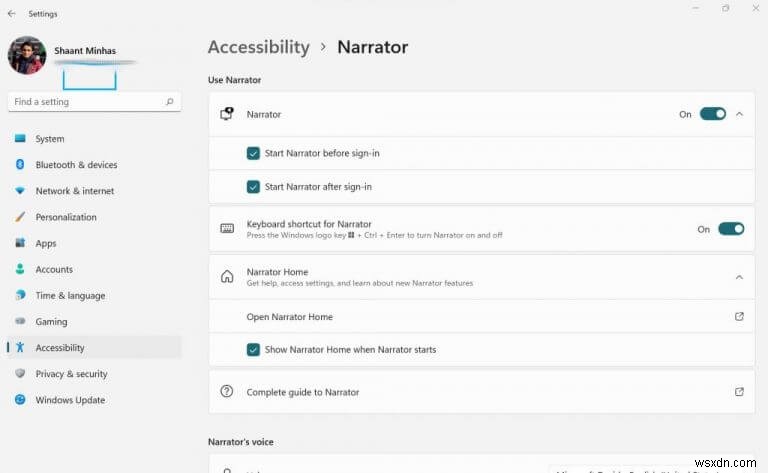The height and width of the screenshot is (473, 768).
Task: Turn off the Narrator toggle switch
Action: (x=712, y=114)
